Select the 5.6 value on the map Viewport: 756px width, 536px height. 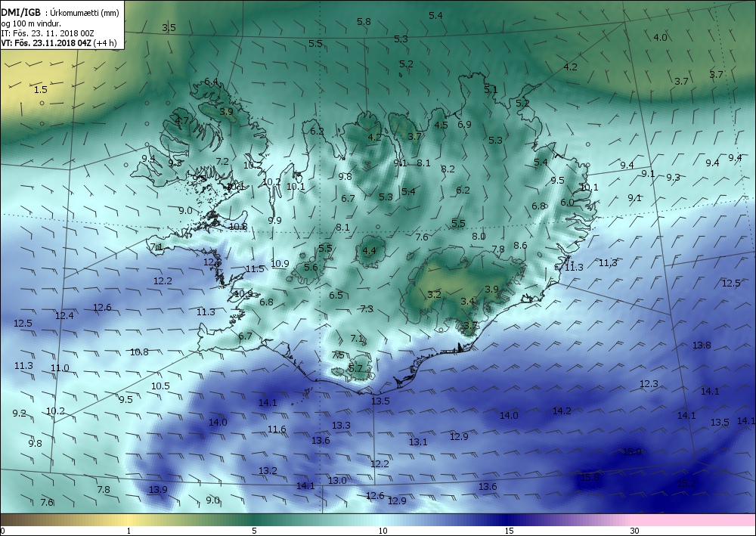click(x=311, y=268)
